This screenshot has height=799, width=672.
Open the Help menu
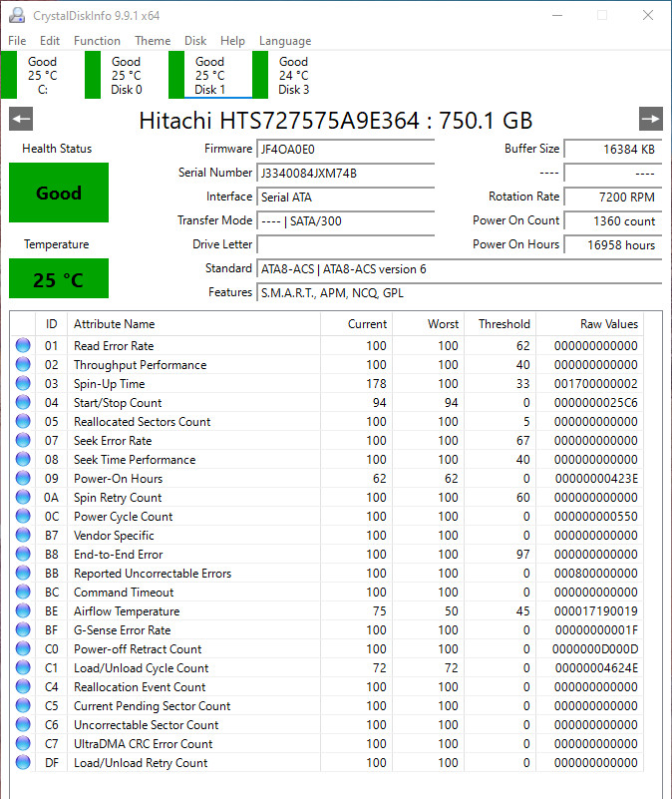point(232,41)
